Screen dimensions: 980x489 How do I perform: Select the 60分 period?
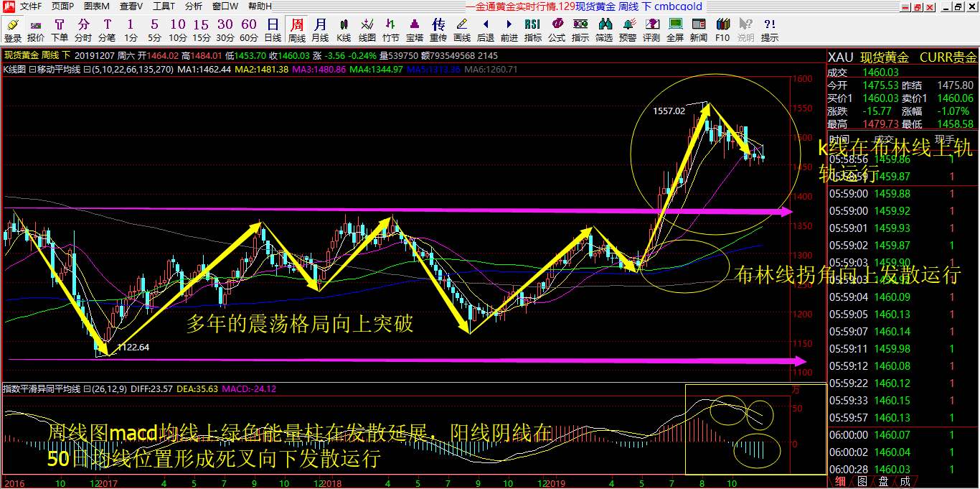point(249,30)
